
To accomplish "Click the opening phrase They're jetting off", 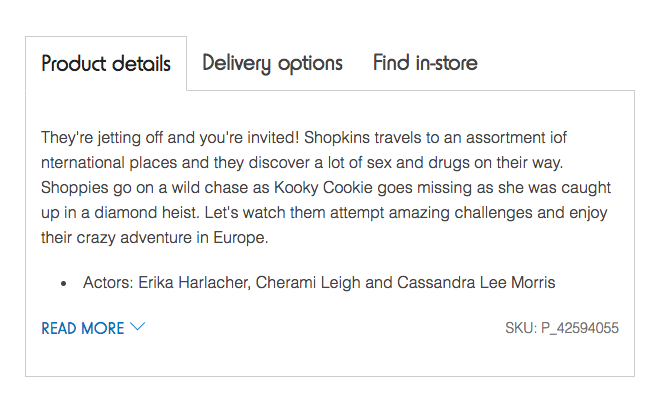I will click(x=102, y=138).
